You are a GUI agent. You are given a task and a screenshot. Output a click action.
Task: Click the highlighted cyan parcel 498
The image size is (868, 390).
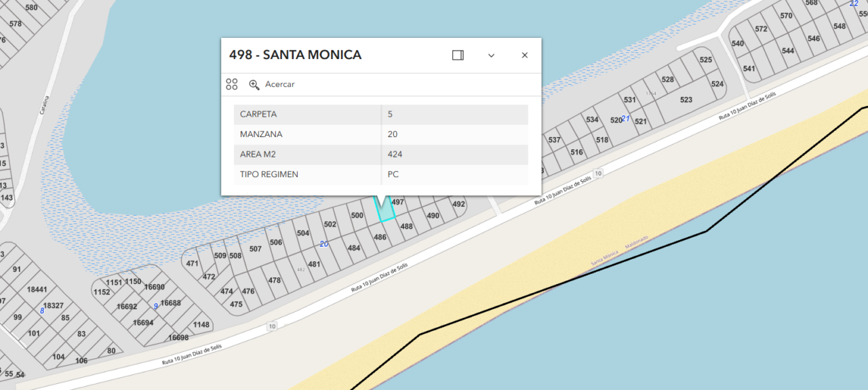click(x=385, y=213)
